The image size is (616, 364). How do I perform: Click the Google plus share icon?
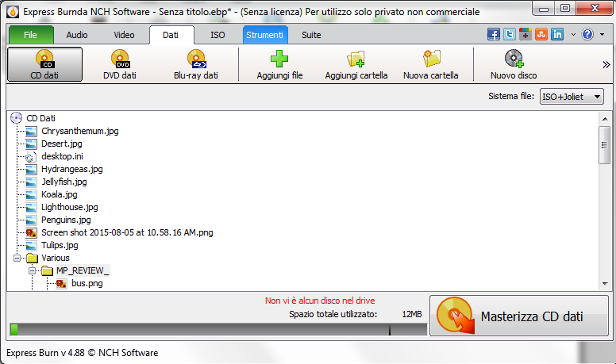pos(526,35)
